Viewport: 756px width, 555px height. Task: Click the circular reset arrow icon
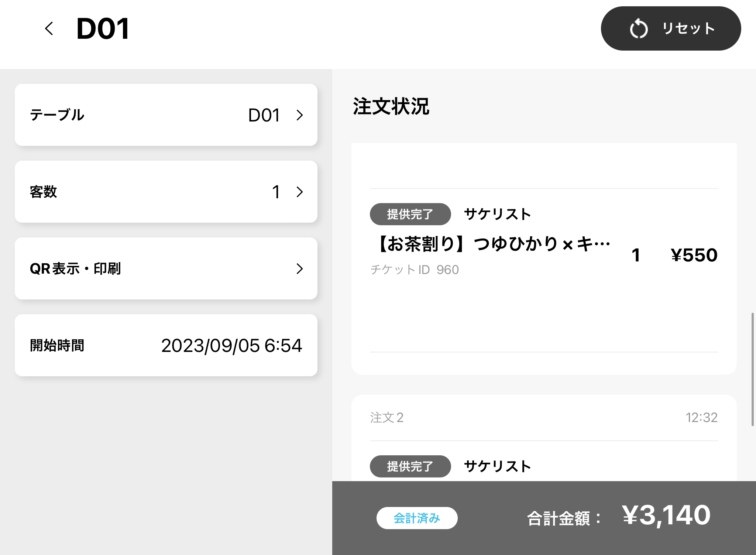point(639,29)
